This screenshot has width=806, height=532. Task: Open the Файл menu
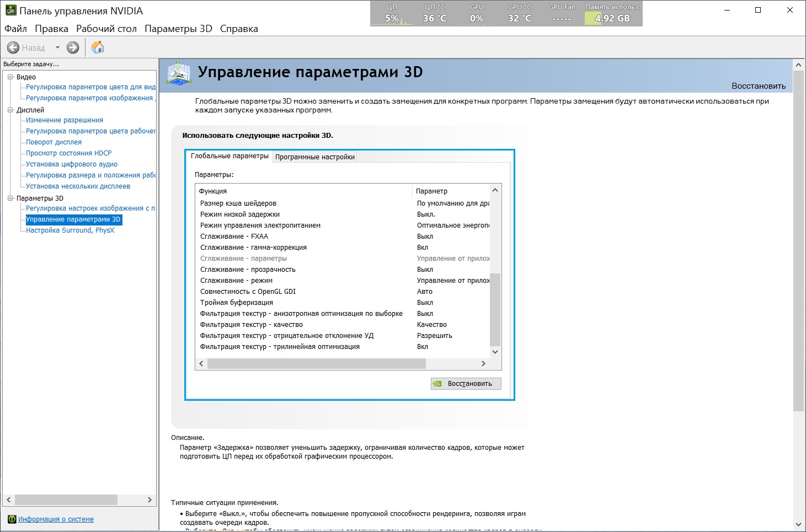(15, 29)
